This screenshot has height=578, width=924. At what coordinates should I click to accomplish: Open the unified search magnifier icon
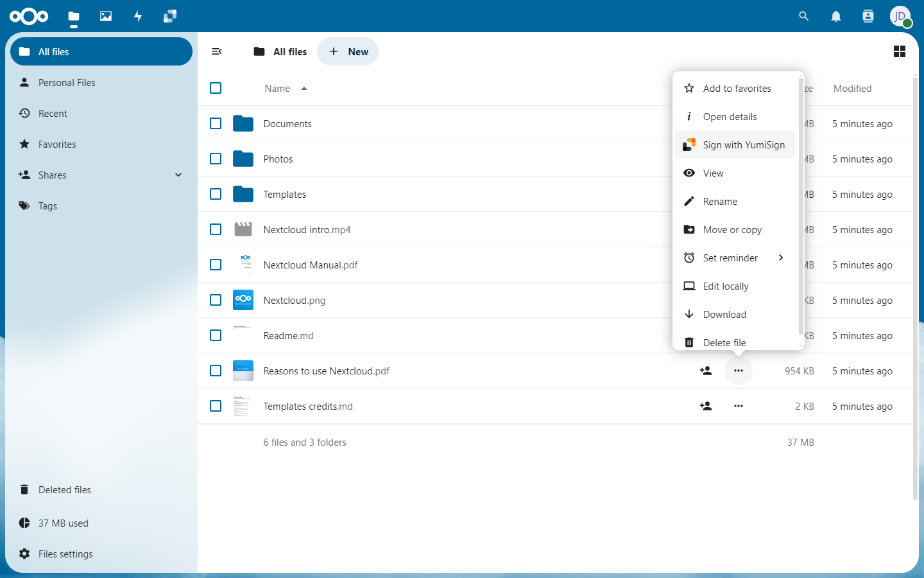coord(804,16)
